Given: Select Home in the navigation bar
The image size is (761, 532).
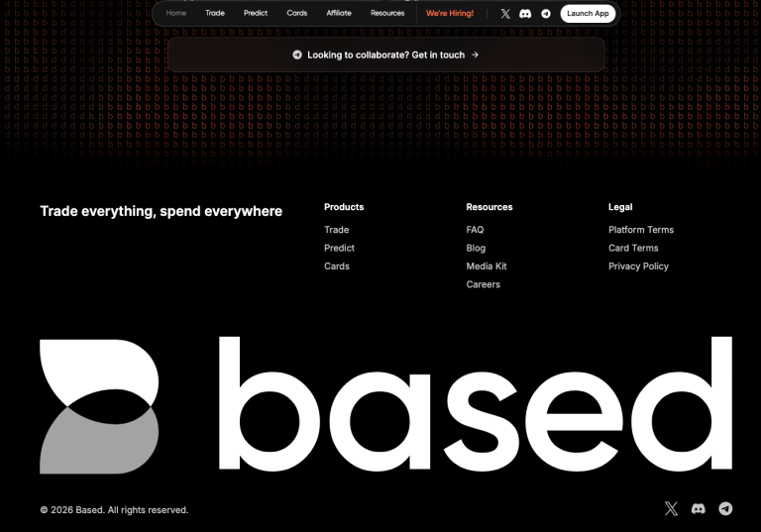Looking at the screenshot, I should point(175,14).
